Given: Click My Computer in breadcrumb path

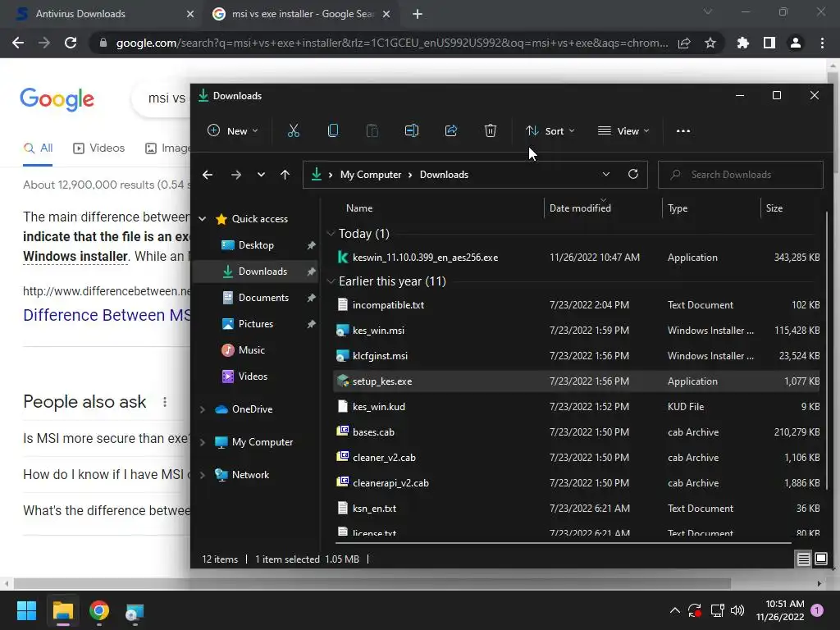Looking at the screenshot, I should (x=371, y=175).
